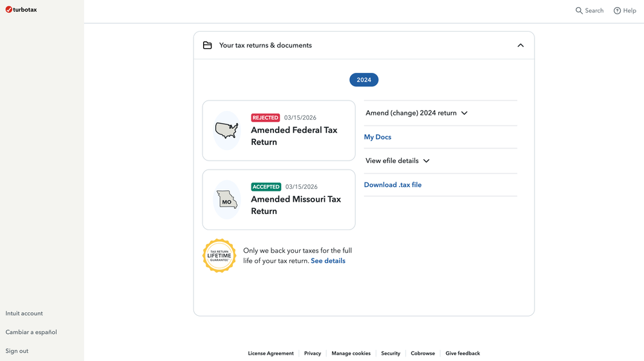Open the My Docs link
This screenshot has height=361, width=644.
[x=378, y=137]
